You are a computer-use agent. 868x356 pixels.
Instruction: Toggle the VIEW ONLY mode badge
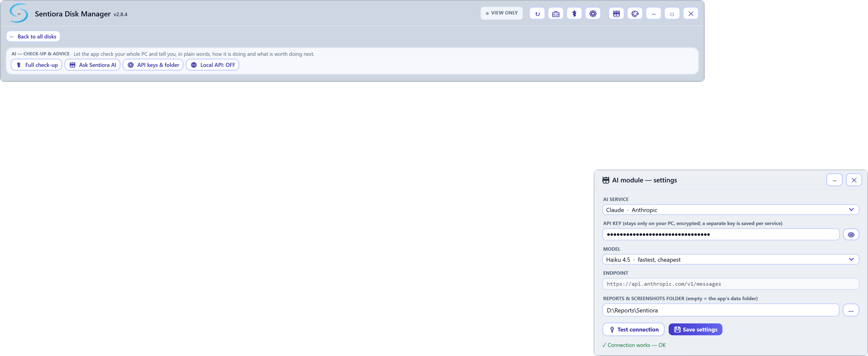coord(501,13)
